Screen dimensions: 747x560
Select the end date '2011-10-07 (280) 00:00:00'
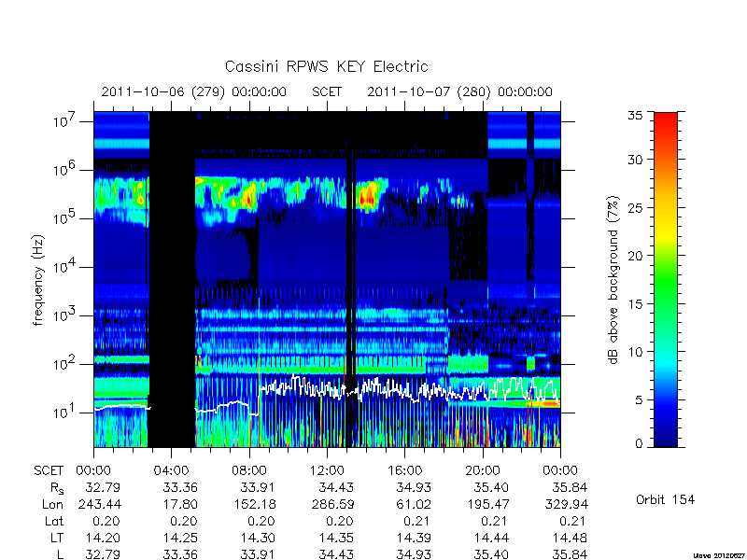coord(459,91)
